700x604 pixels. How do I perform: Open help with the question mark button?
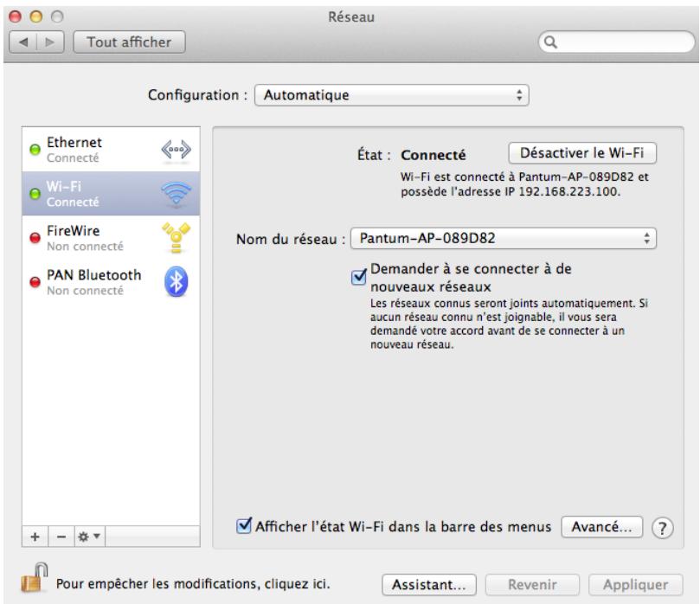pos(665,526)
